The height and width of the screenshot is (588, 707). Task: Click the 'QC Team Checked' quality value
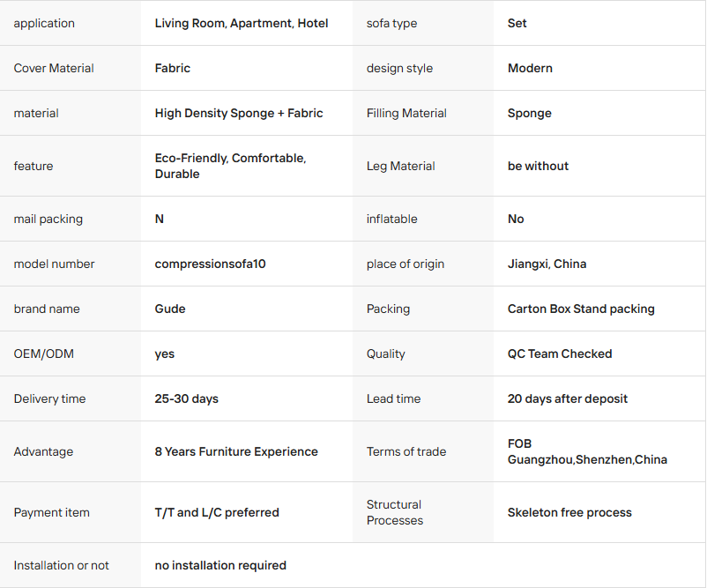(x=560, y=354)
